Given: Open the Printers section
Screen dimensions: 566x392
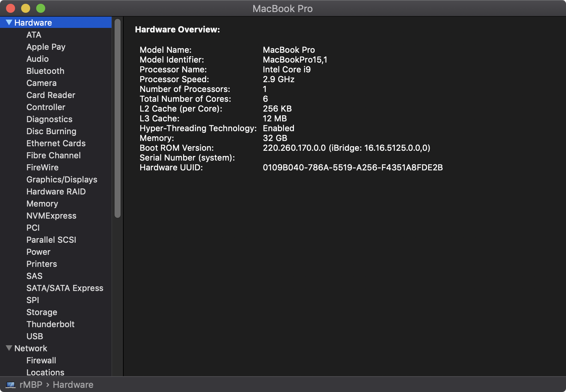Looking at the screenshot, I should click(x=42, y=264).
